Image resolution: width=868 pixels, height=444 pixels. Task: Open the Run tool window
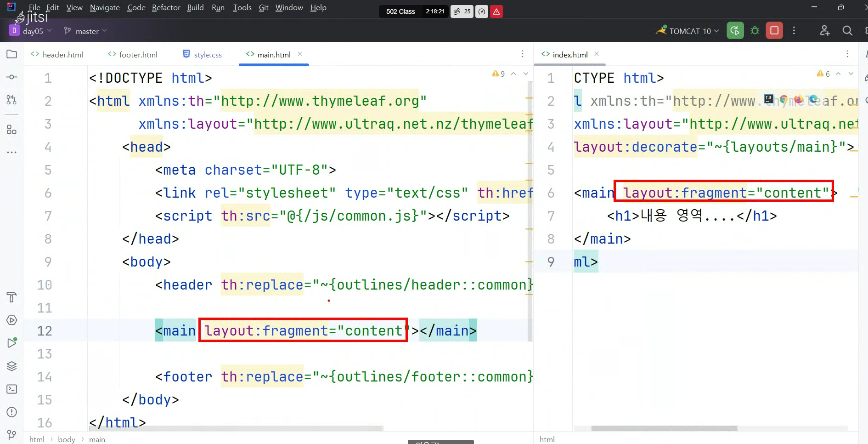coord(12,343)
